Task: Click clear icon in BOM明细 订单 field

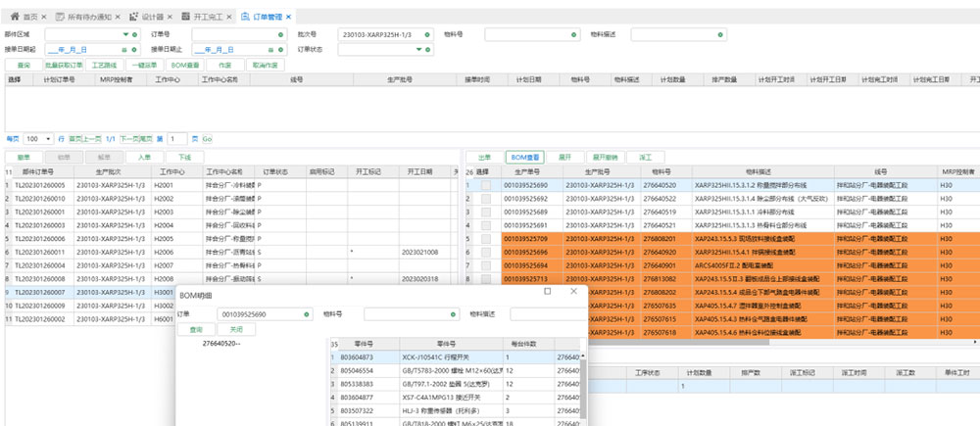Action: coord(308,314)
